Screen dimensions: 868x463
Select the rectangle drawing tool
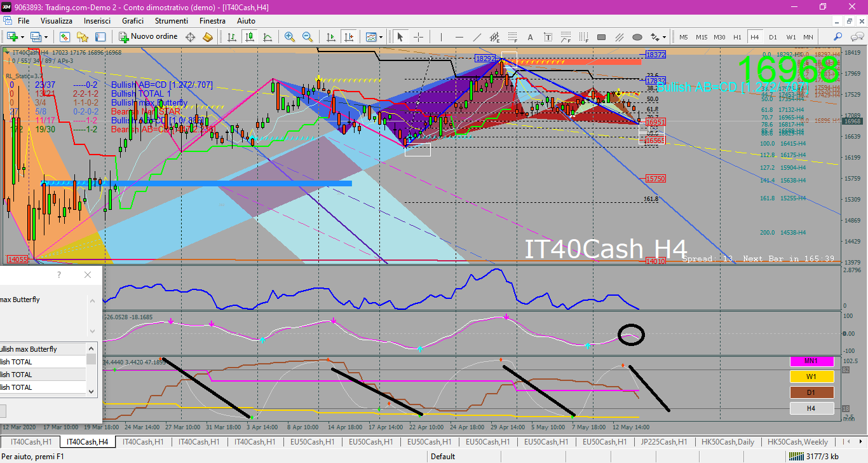[601, 37]
